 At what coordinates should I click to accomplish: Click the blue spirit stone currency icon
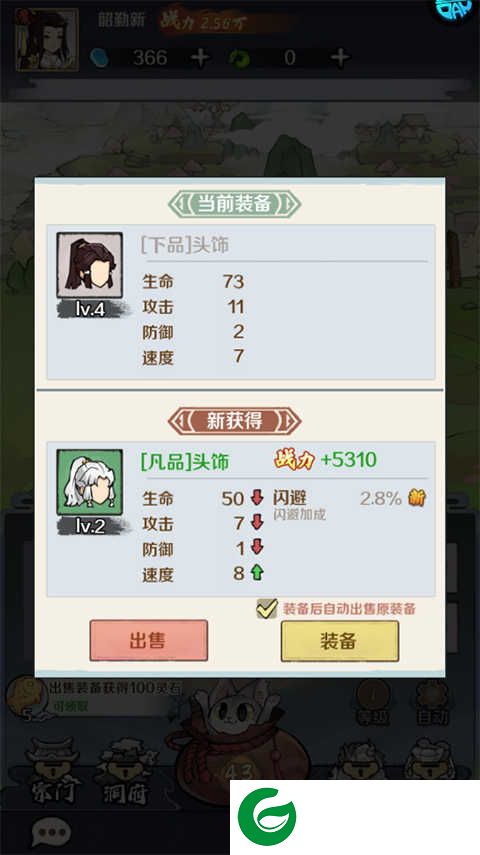click(x=99, y=58)
